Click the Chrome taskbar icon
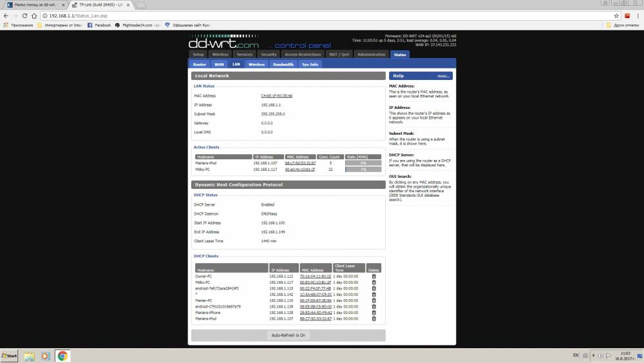Screen dimensions: 644x363 pos(62,356)
